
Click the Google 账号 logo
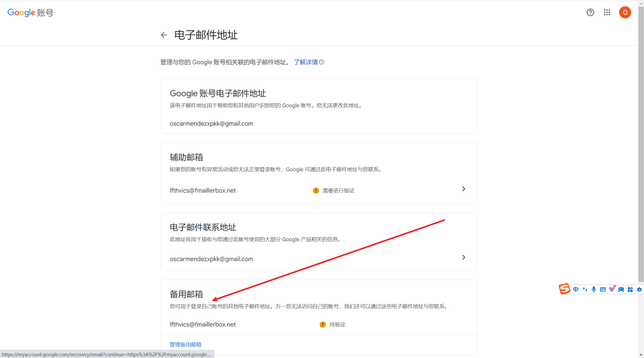[x=30, y=13]
